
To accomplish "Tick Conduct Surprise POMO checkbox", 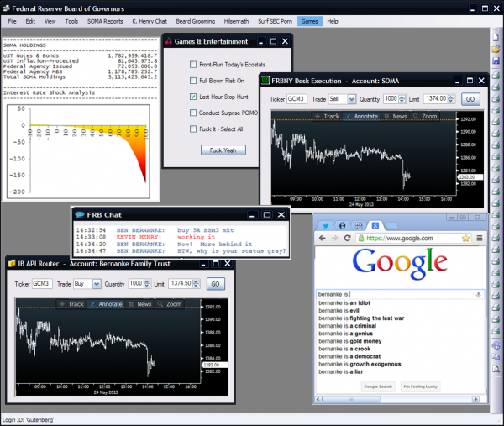I will 193,113.
